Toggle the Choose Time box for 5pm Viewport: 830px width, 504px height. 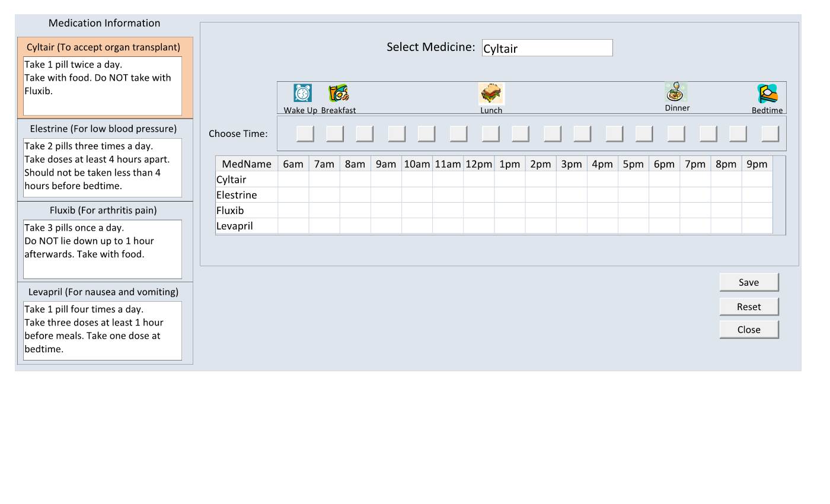644,133
